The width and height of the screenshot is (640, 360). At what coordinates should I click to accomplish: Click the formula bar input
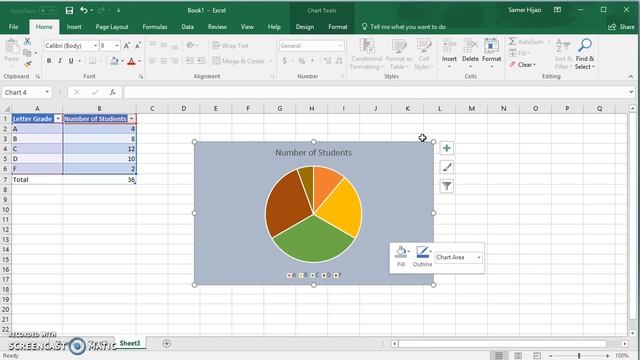tap(376, 92)
